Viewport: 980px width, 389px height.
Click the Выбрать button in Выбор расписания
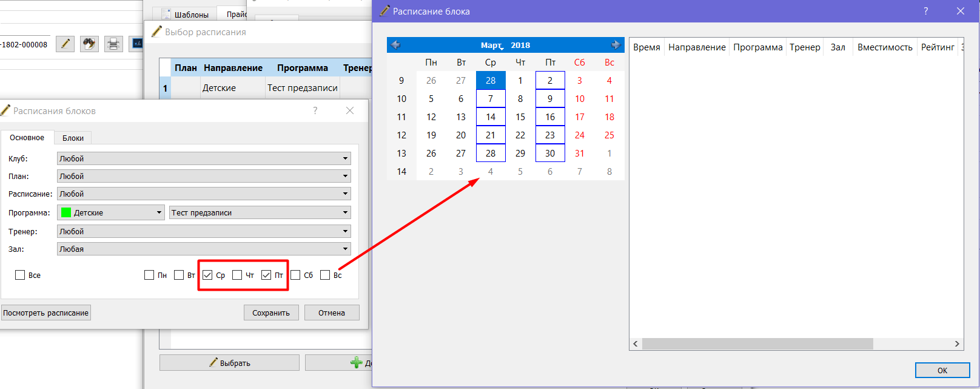pos(229,363)
